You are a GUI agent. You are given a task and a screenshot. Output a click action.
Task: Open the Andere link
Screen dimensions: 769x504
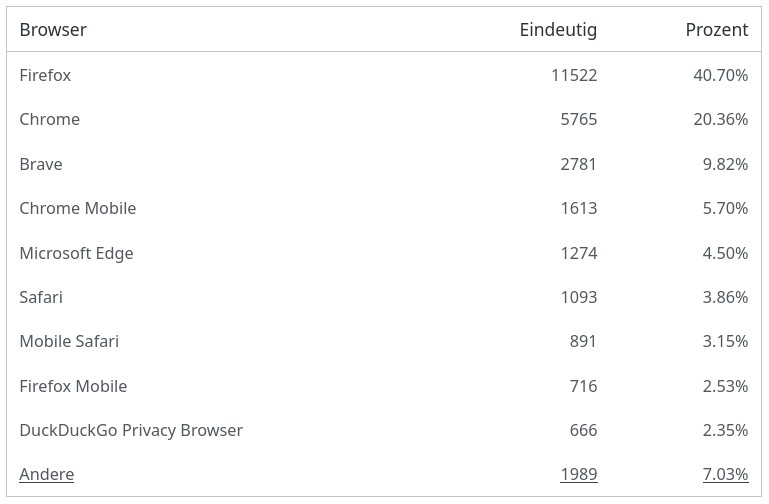coord(47,474)
